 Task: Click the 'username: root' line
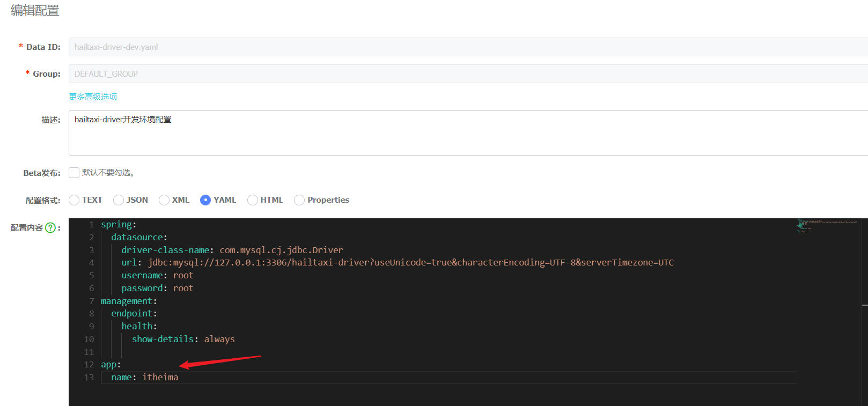pos(157,275)
